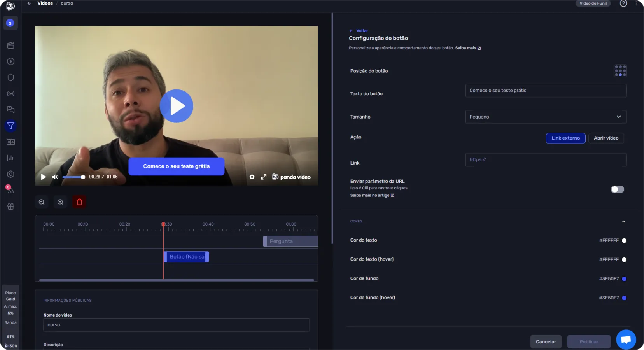Click the Panda logo in the sidebar

(x=10, y=6)
